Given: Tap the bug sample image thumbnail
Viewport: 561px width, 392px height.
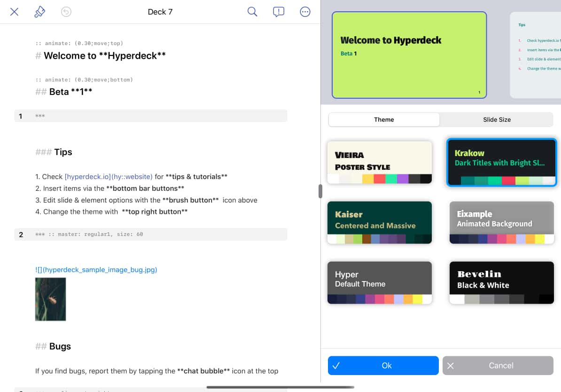Looking at the screenshot, I should (50, 299).
